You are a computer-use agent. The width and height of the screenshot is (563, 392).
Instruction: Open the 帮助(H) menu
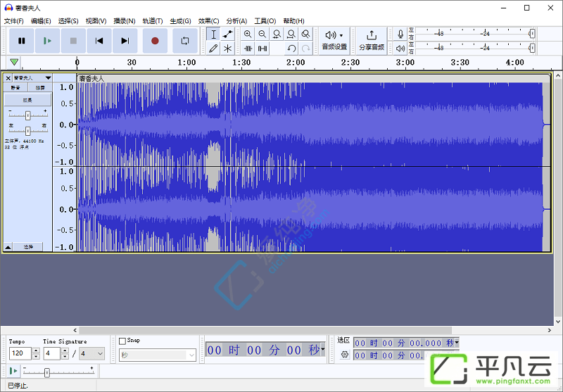[293, 21]
